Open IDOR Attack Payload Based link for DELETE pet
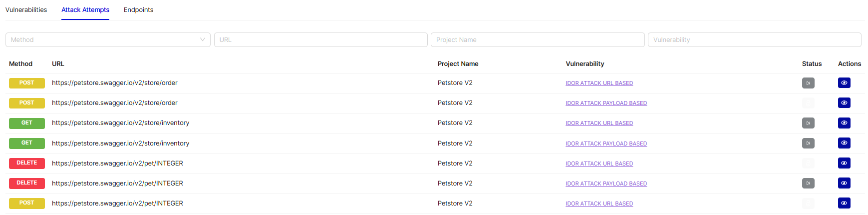This screenshot has height=215, width=868. [x=606, y=184]
